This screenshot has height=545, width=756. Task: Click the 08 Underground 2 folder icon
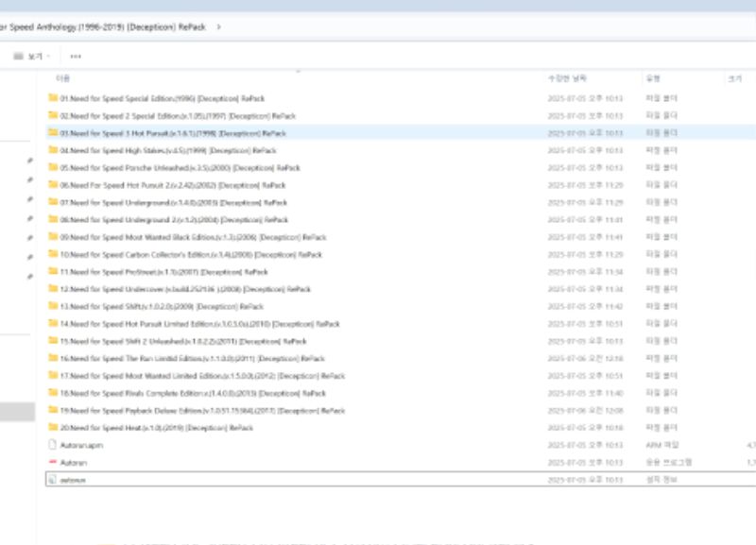click(x=53, y=219)
